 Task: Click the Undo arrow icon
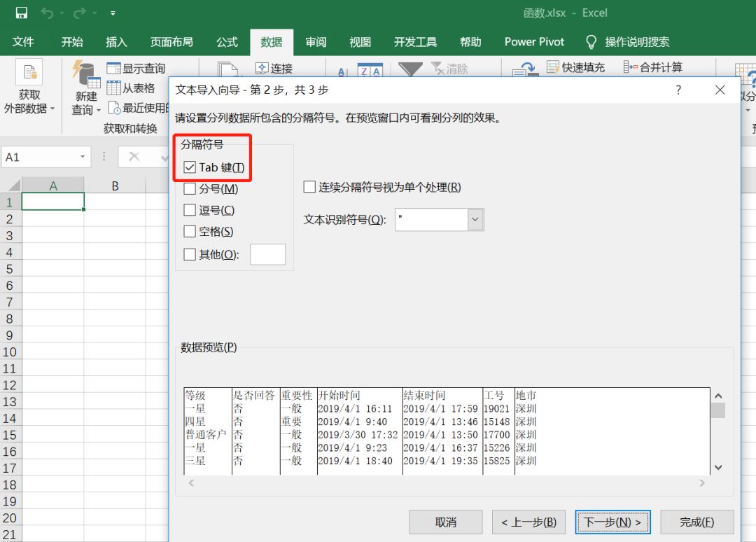pos(47,13)
